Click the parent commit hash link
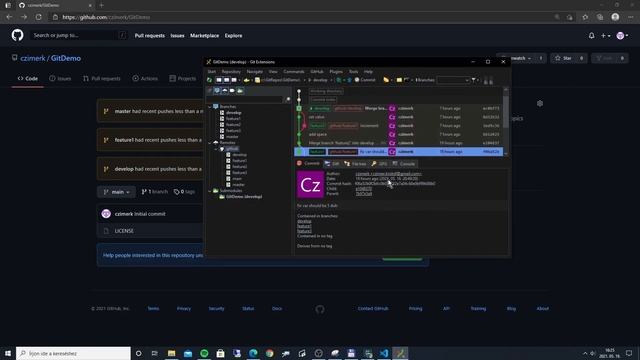Screen dimensions: 640x360 (x=364, y=193)
